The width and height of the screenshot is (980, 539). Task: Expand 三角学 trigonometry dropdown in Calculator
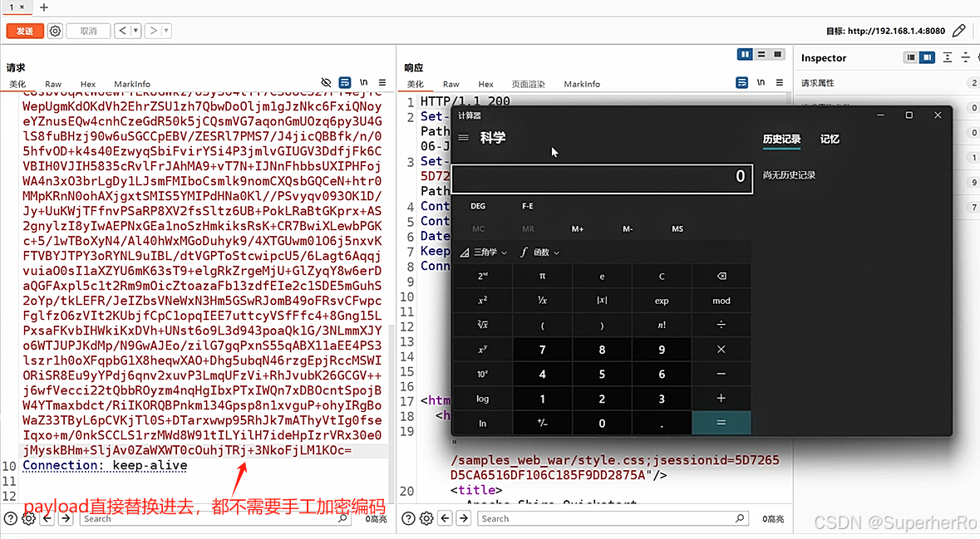click(x=483, y=252)
